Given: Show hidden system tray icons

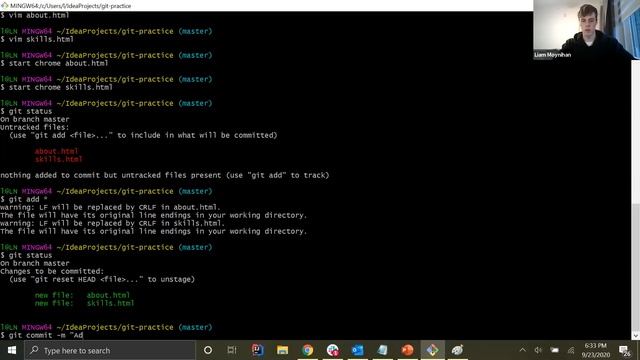Looking at the screenshot, I should (x=522, y=350).
